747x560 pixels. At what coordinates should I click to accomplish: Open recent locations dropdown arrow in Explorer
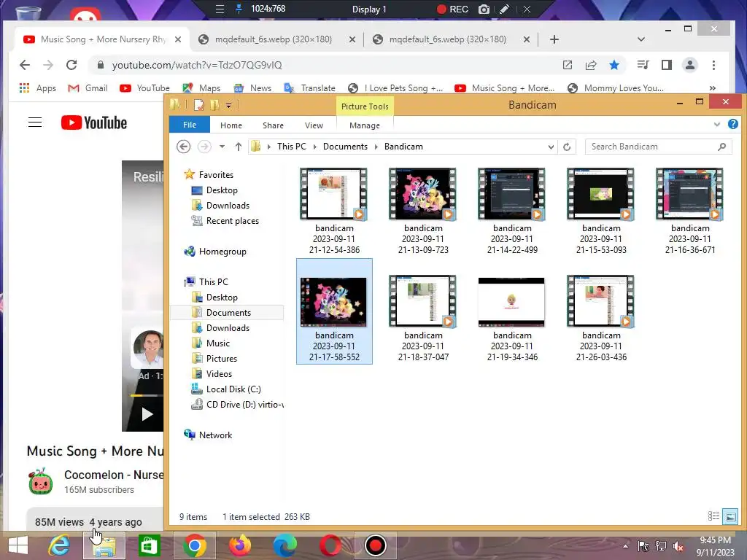coord(222,147)
